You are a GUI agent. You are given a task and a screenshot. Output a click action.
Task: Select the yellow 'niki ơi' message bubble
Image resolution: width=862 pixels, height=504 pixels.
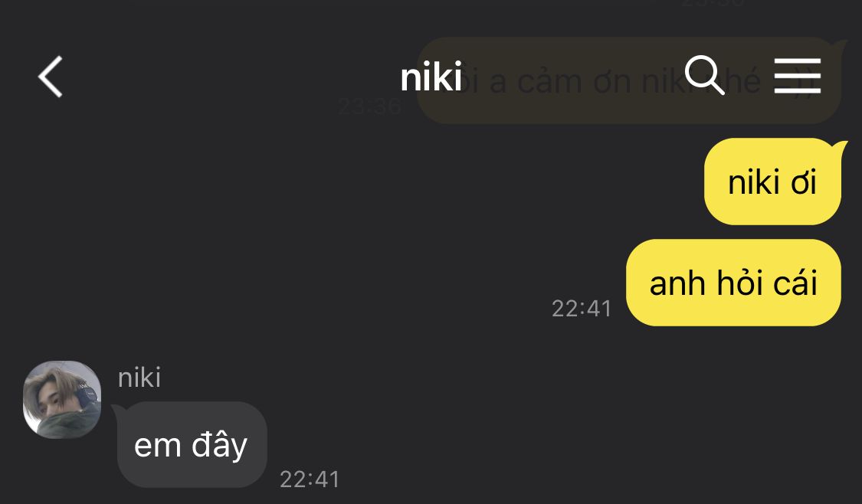click(772, 182)
